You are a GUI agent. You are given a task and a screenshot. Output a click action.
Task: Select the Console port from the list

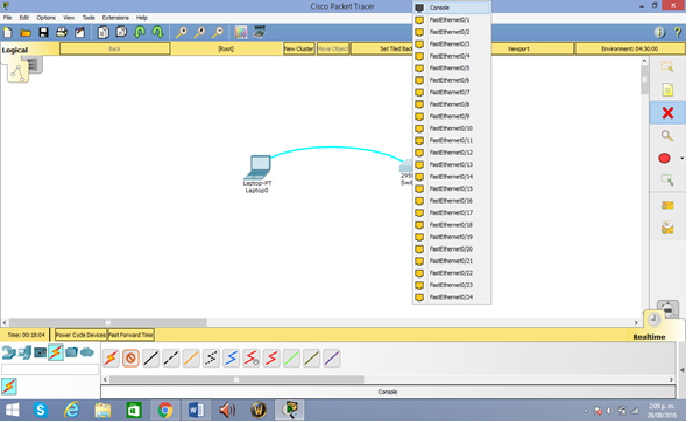pos(440,7)
